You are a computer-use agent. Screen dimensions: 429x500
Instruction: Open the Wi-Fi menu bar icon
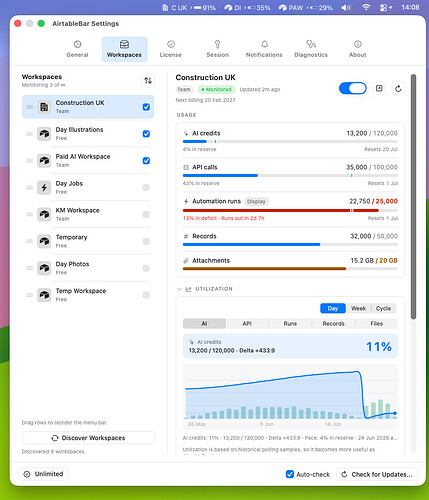tap(366, 7)
